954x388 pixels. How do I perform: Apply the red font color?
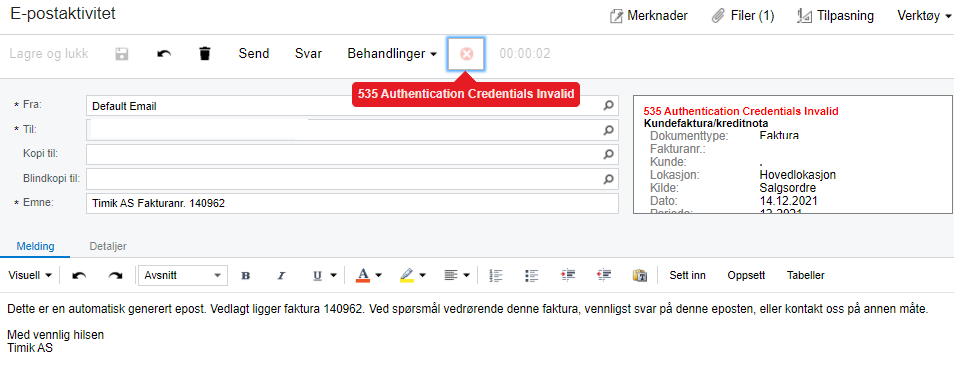363,275
